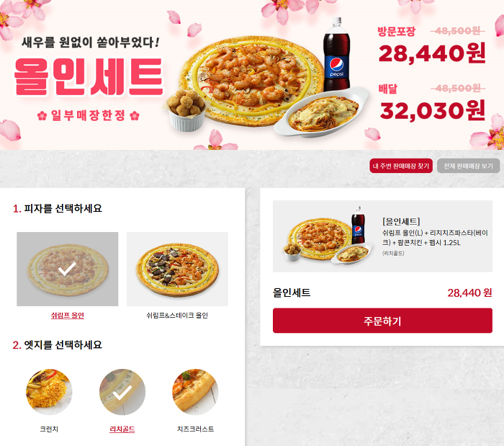The width and height of the screenshot is (504, 446).
Task: Click the Pepsi bottle in banner
Action: [336, 55]
